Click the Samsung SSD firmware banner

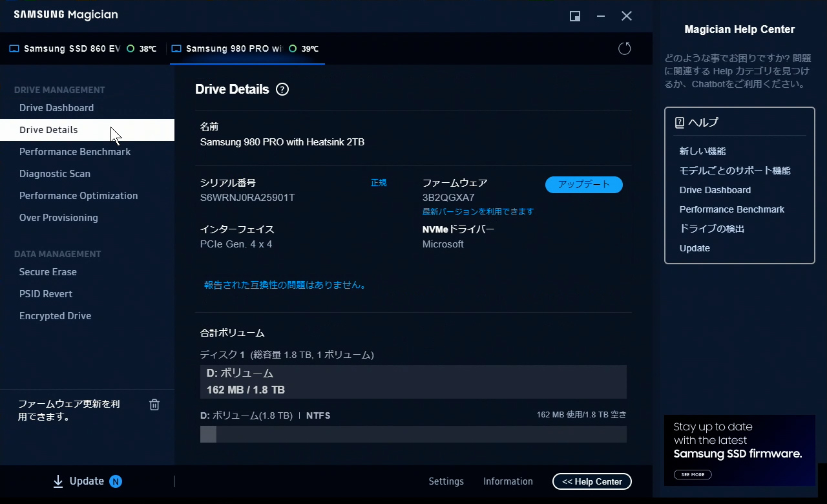[x=740, y=450]
